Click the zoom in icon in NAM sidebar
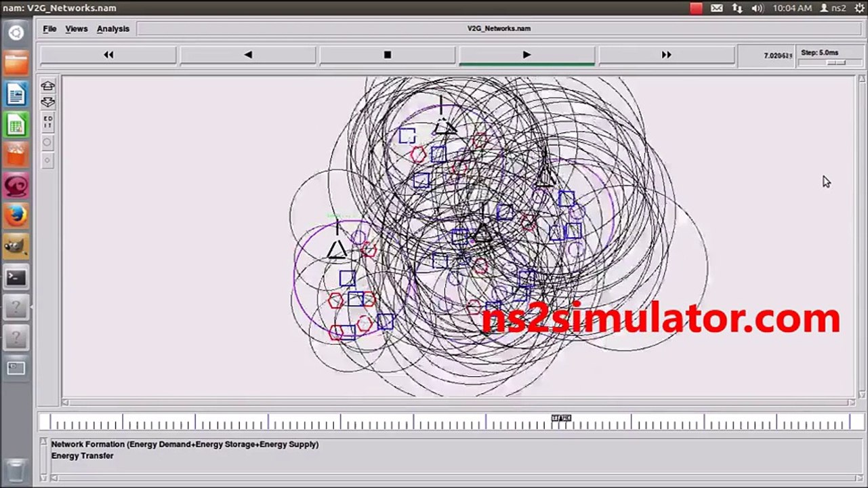Image resolution: width=868 pixels, height=488 pixels. 47,86
